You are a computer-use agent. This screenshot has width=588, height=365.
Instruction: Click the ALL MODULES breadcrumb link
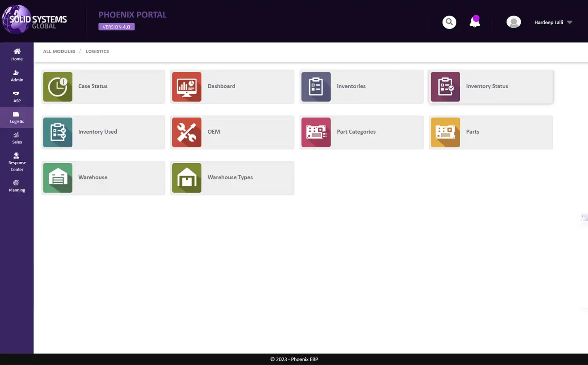click(x=59, y=51)
